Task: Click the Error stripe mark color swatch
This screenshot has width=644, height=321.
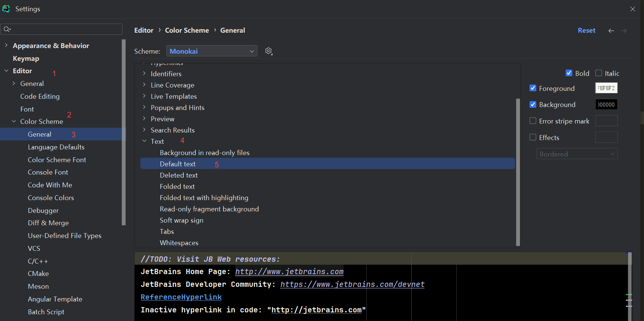Action: (606, 121)
